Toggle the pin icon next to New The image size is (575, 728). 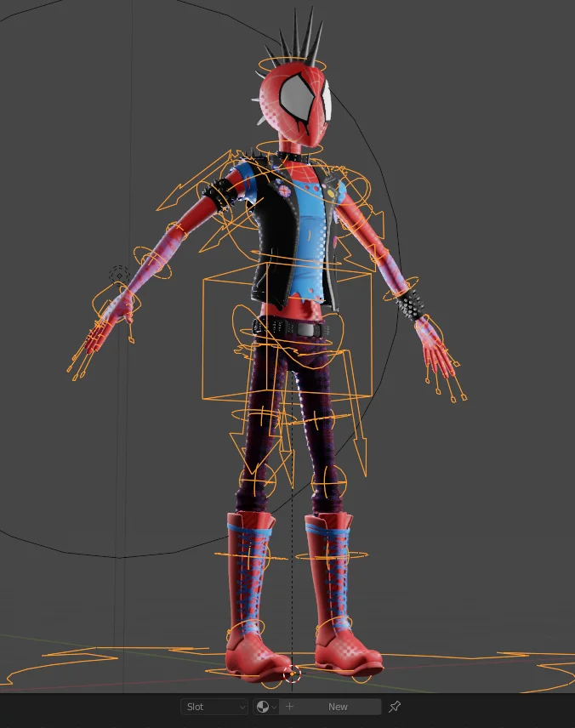coord(395,707)
